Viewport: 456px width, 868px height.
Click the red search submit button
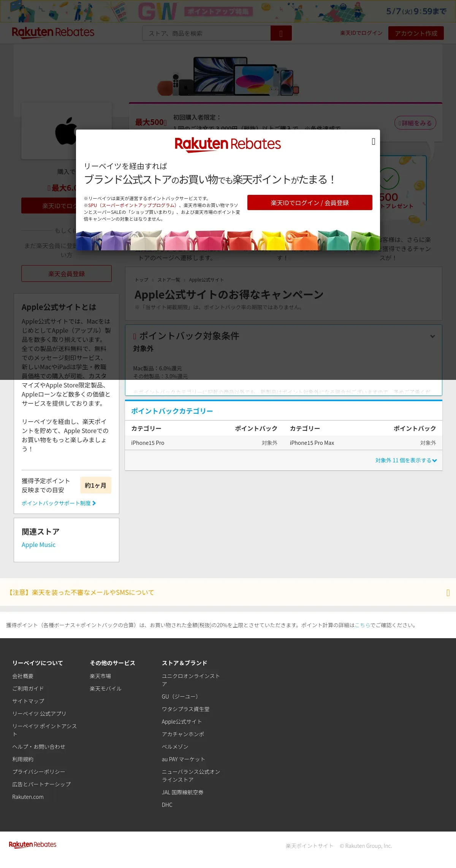[x=281, y=33]
